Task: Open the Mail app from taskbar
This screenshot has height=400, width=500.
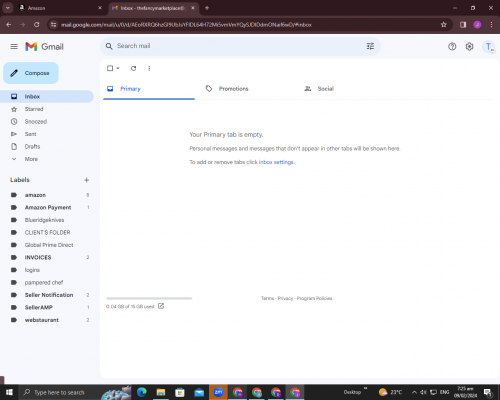Action: point(199,392)
